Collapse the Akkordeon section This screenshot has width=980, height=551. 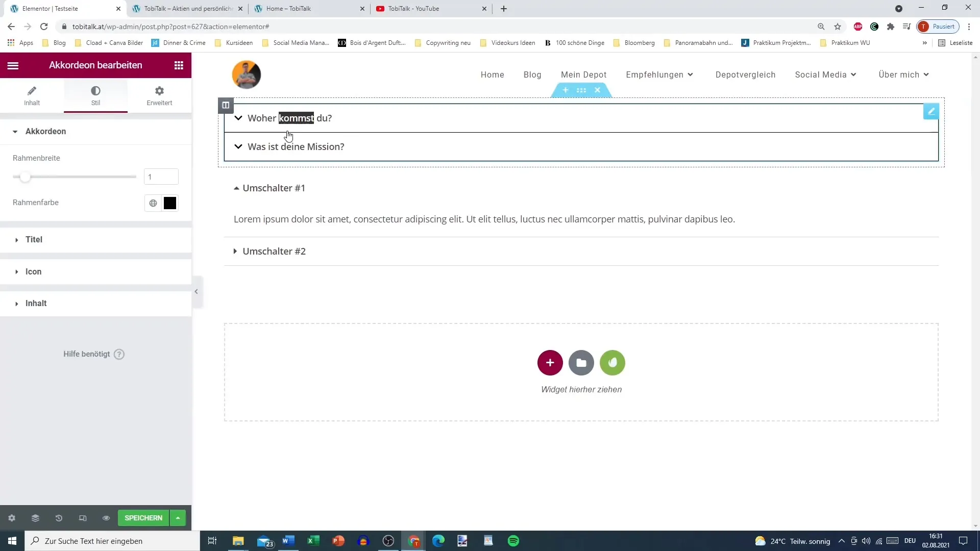coord(95,132)
